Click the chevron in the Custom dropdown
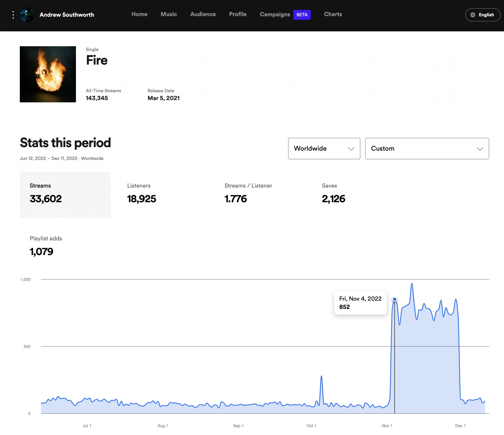Image resolution: width=504 pixels, height=435 pixels. tap(480, 149)
